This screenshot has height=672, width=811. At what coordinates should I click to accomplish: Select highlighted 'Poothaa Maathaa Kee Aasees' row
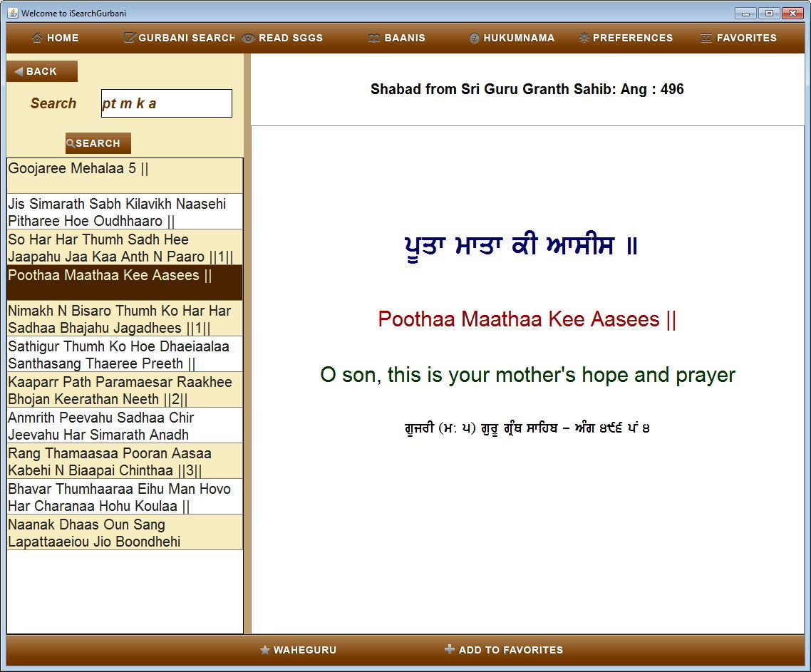click(125, 283)
